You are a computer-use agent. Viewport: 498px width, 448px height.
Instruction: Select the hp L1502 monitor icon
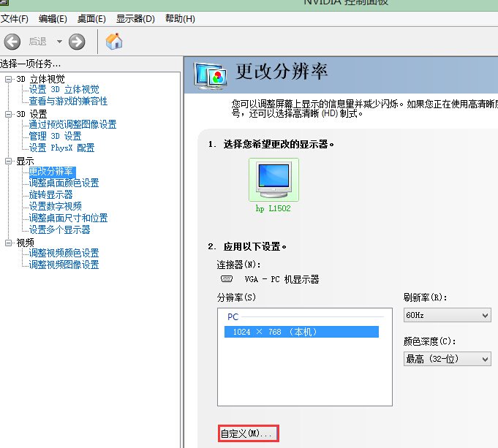click(x=273, y=180)
